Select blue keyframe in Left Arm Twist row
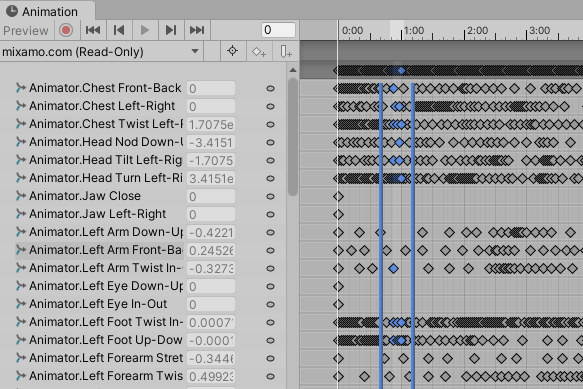The image size is (583, 389). coord(393,268)
